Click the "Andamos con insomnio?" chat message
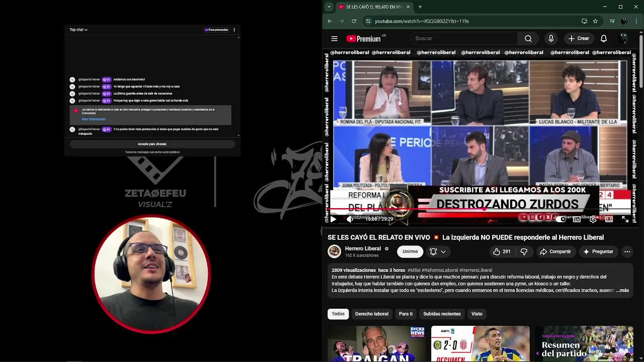The image size is (644, 362). click(129, 79)
